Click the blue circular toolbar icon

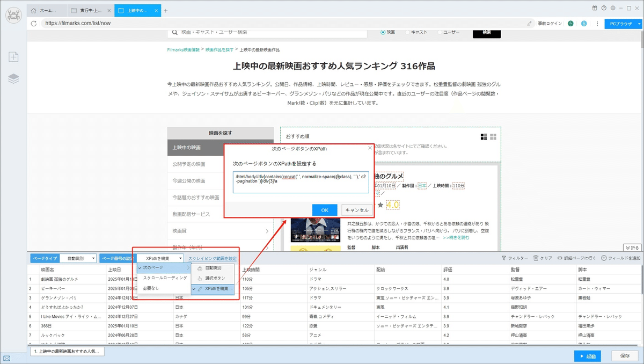coord(584,24)
